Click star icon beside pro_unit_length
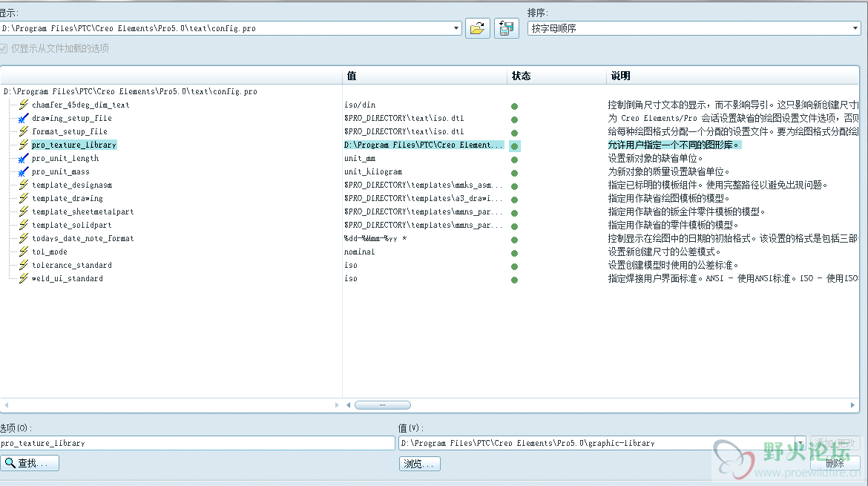Screen dimensions: 868x486 point(23,158)
